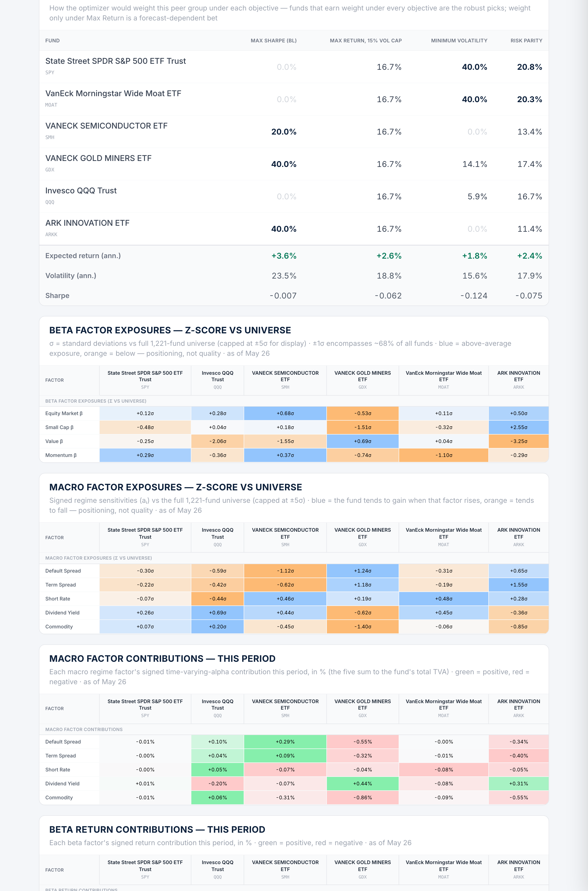This screenshot has height=891, width=588.
Task: Click the +0.68σ Equity Market cell for SMH
Action: coord(285,413)
